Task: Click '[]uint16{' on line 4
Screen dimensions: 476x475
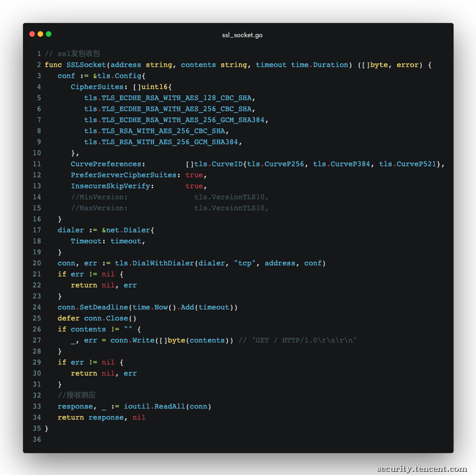Action: [153, 87]
